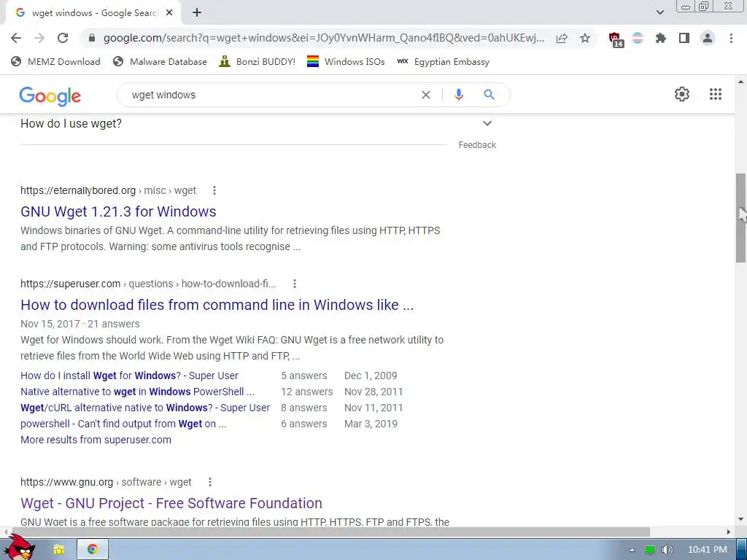Open Chrome three-dot menu
The width and height of the screenshot is (747, 560).
coord(731,38)
